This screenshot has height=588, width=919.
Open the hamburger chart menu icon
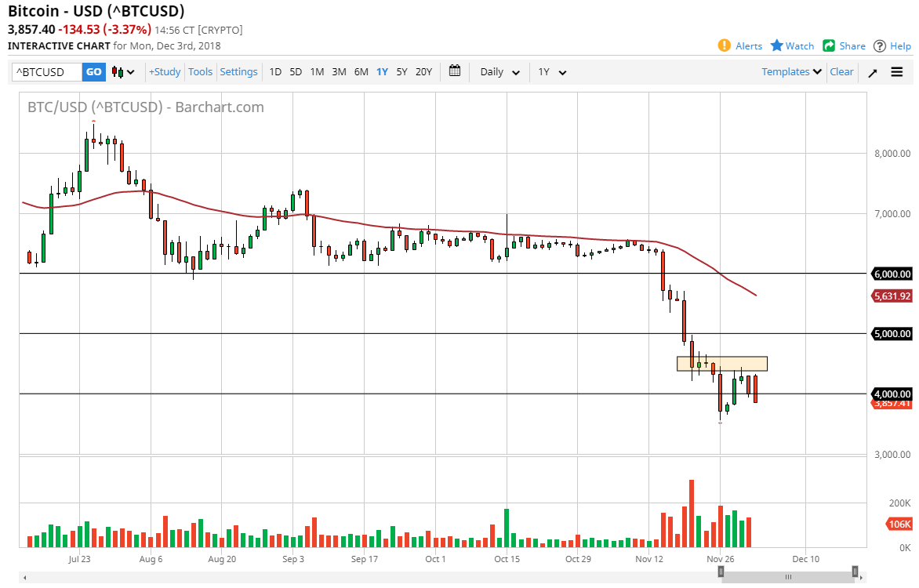(x=896, y=71)
